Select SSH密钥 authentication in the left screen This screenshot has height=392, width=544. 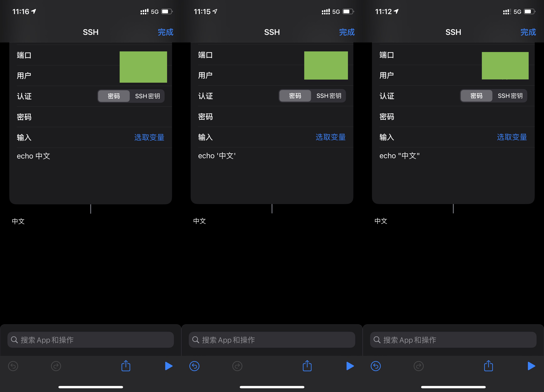click(x=147, y=96)
